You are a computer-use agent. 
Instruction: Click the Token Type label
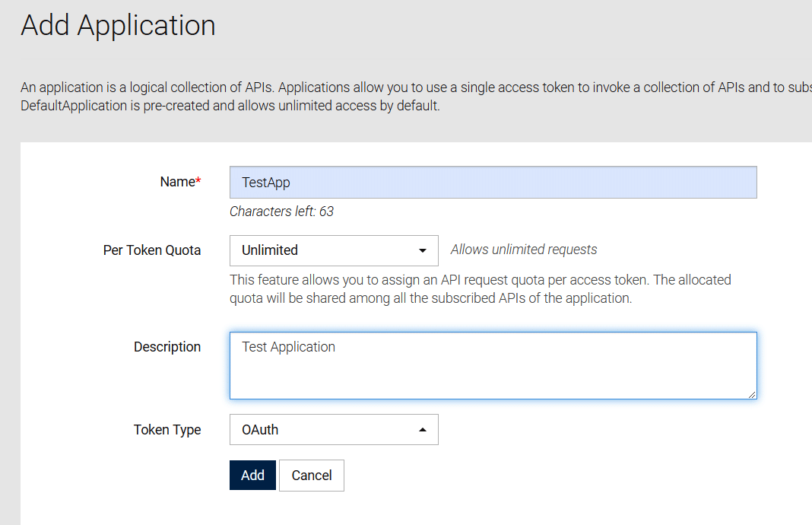(167, 430)
